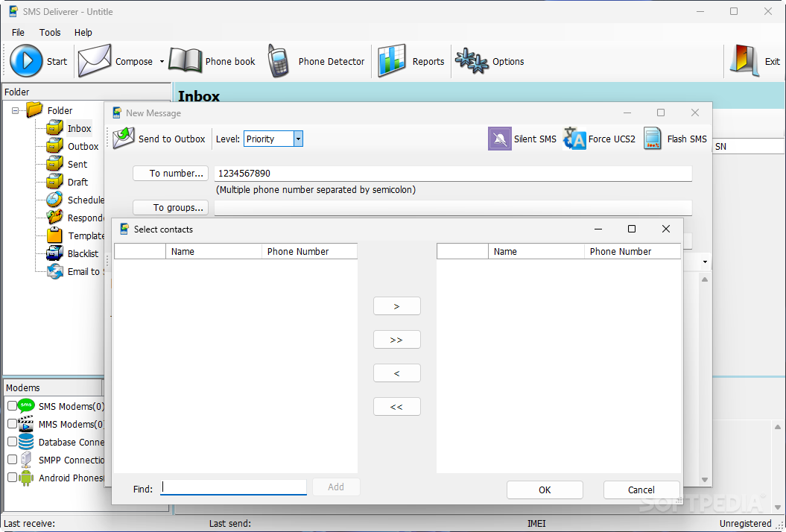786x532 pixels.
Task: Check the Database Connection checkbox
Action: point(12,442)
